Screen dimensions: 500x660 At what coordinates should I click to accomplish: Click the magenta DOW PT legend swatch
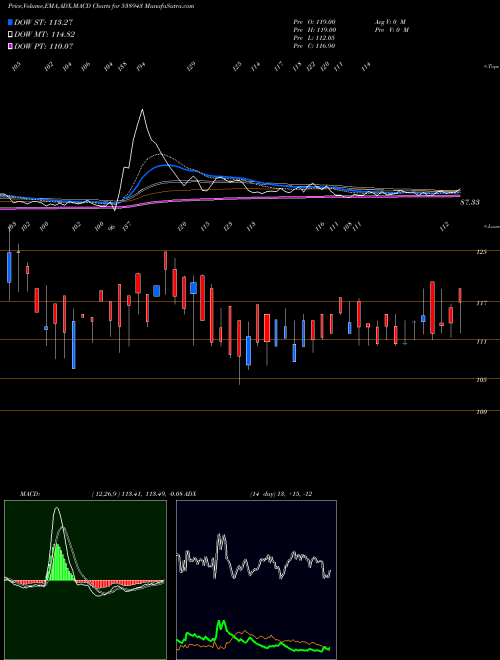(x=10, y=46)
